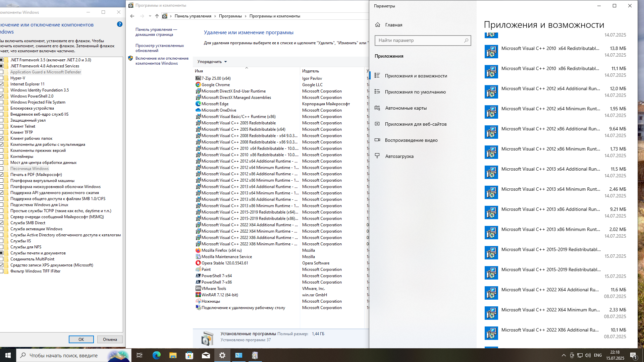Open Просмотр установленных обновлений link

pos(160,48)
